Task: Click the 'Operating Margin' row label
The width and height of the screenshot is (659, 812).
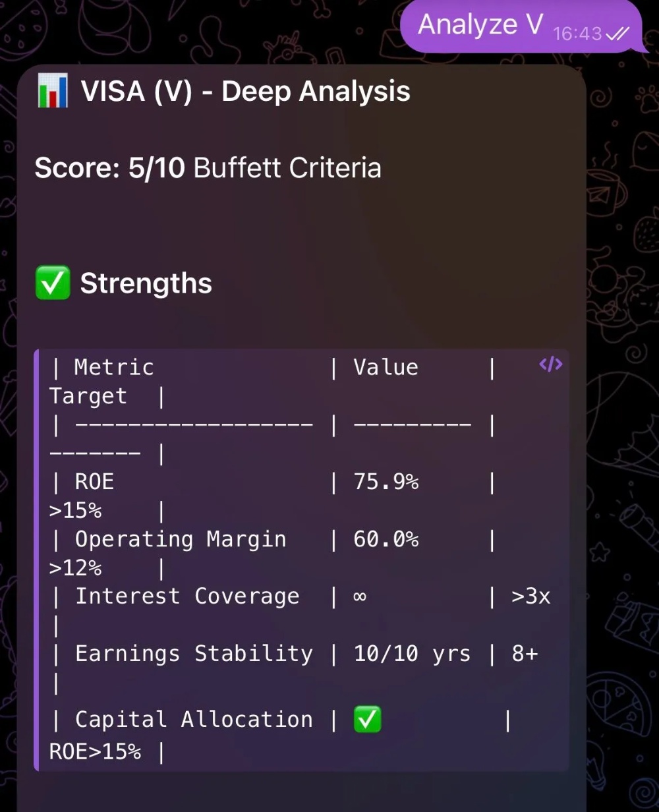Action: 181,539
